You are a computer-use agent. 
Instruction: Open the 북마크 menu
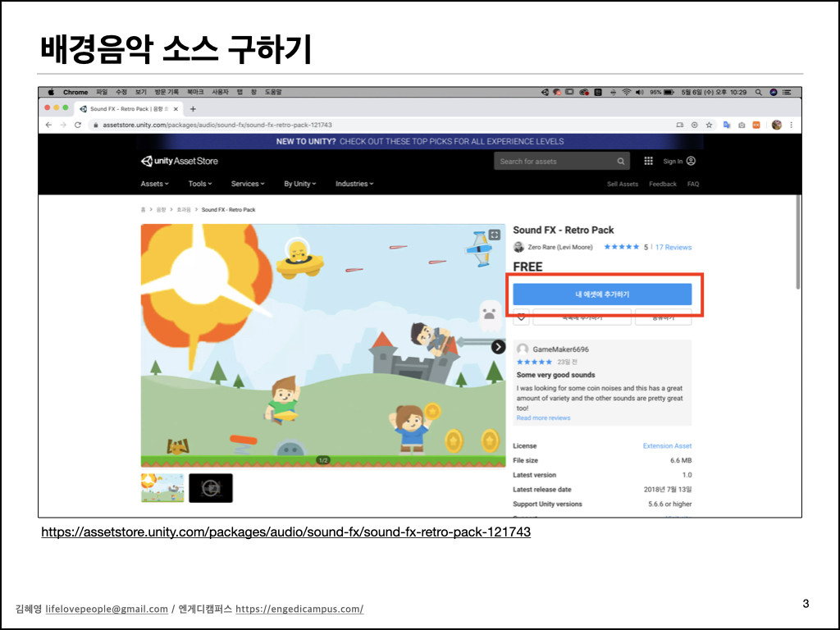click(195, 92)
